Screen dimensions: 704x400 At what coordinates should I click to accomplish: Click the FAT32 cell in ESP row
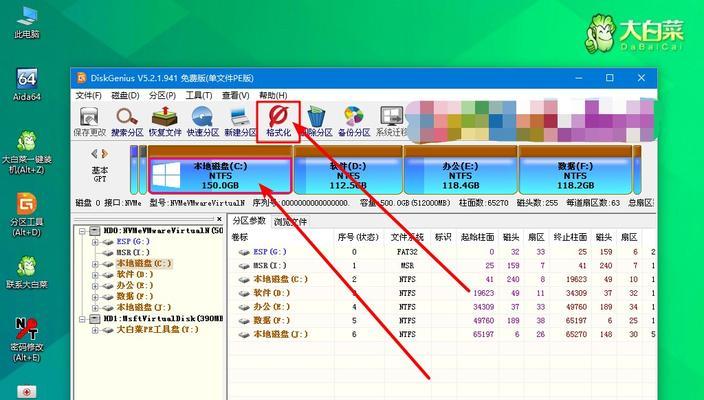click(x=407, y=252)
